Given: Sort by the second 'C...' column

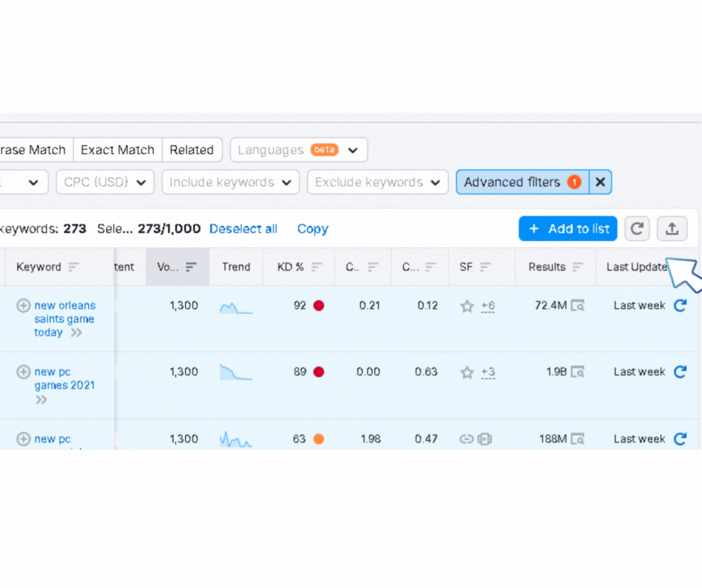Looking at the screenshot, I should pyautogui.click(x=430, y=267).
